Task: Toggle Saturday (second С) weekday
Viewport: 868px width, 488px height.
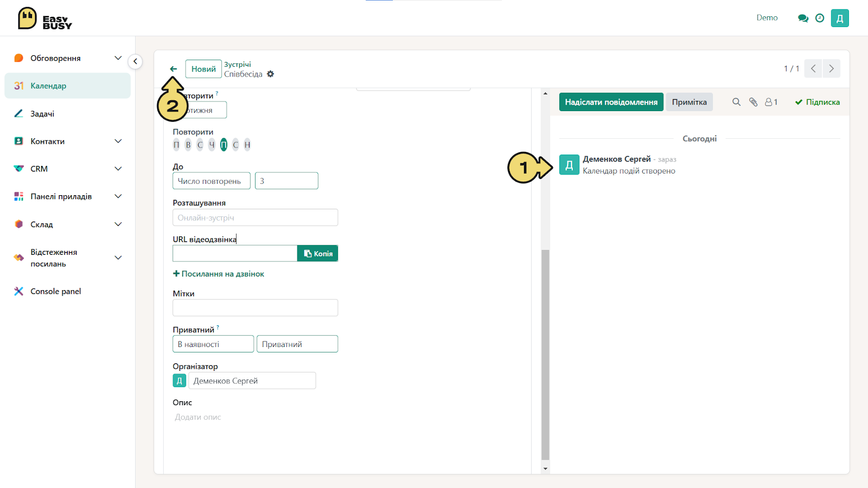Action: (235, 145)
